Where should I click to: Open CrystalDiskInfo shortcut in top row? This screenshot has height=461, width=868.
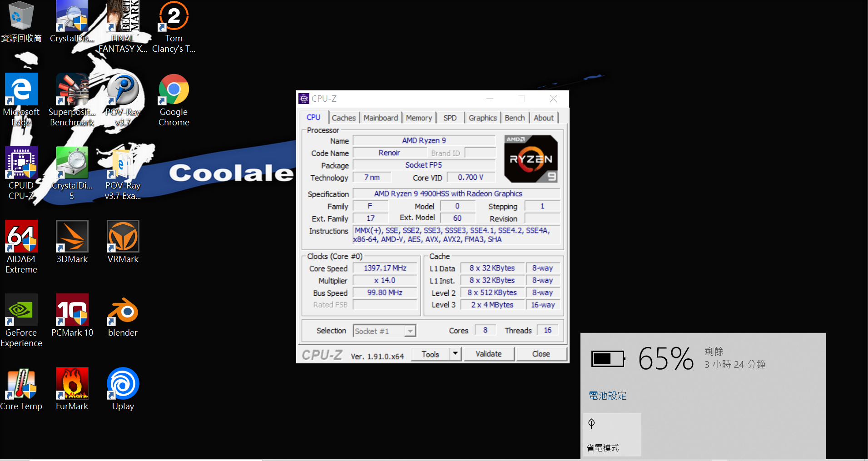(x=72, y=22)
